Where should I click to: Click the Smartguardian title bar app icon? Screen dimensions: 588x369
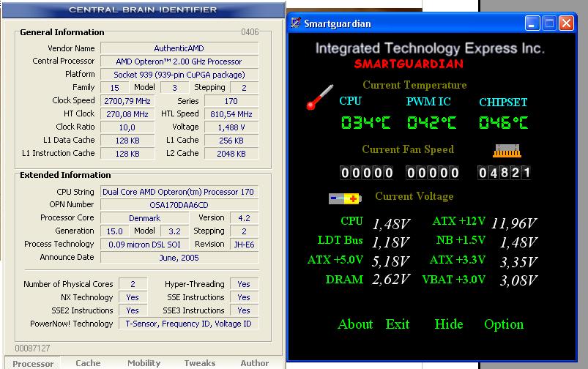pos(296,23)
